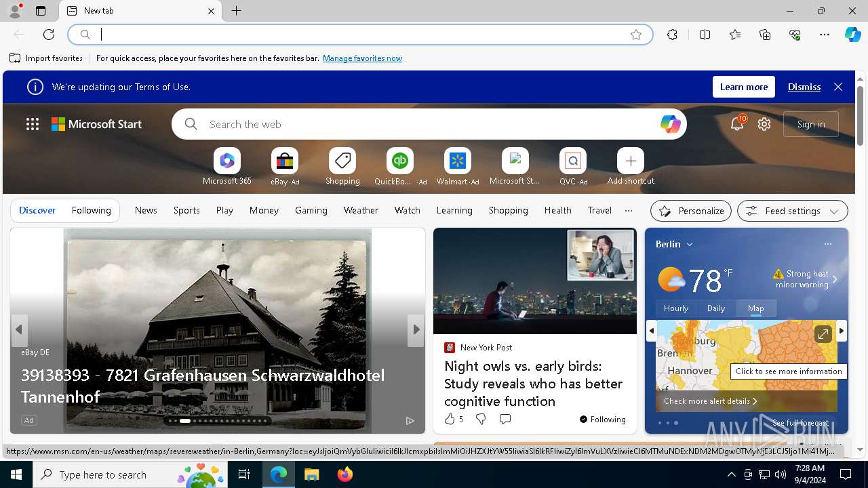Select the Daily weather tab
The height and width of the screenshot is (488, 868).
(716, 308)
